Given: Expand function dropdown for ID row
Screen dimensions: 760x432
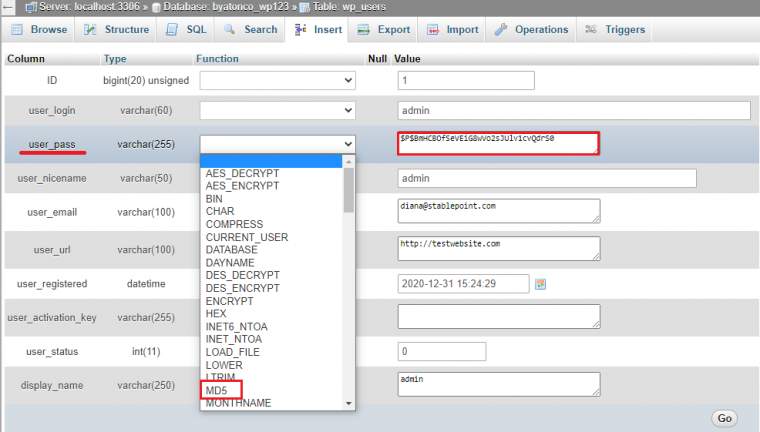Looking at the screenshot, I should tap(277, 80).
